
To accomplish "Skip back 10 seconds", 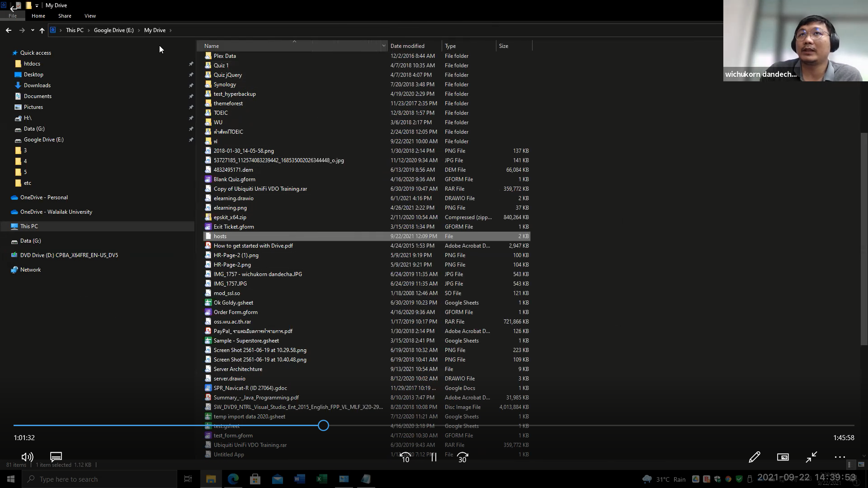I will click(x=406, y=457).
